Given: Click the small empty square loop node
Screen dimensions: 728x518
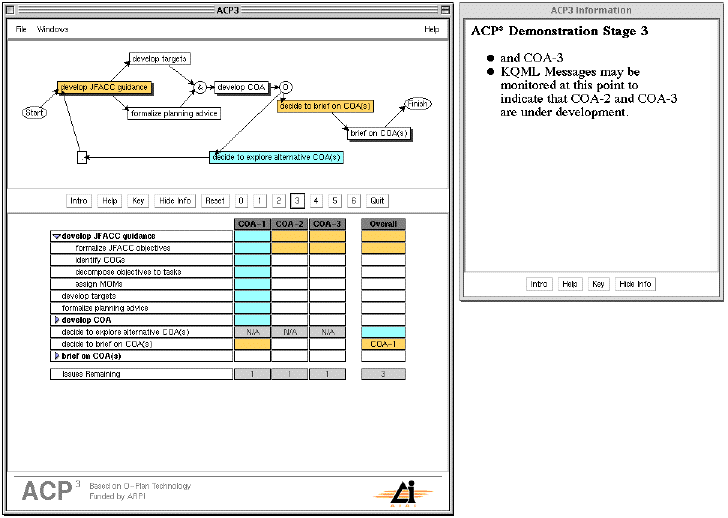Looking at the screenshot, I should (83, 157).
